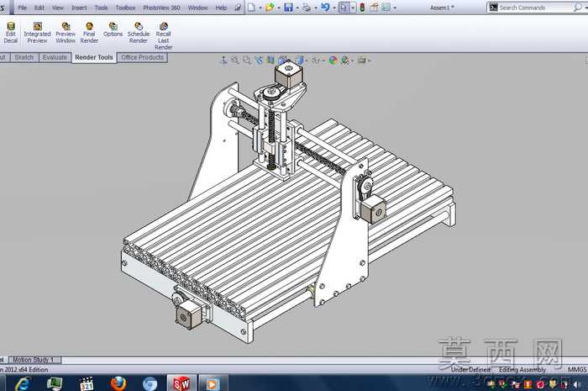Expand the Save dropdown arrow
Viewport: 588px width, 391px height.
click(x=297, y=8)
